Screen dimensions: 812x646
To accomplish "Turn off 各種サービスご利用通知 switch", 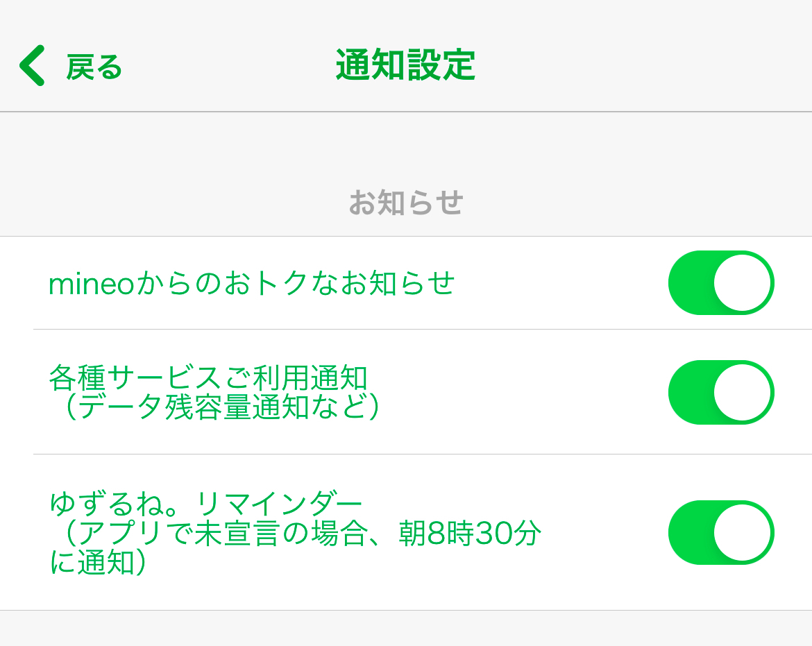I will tap(720, 392).
